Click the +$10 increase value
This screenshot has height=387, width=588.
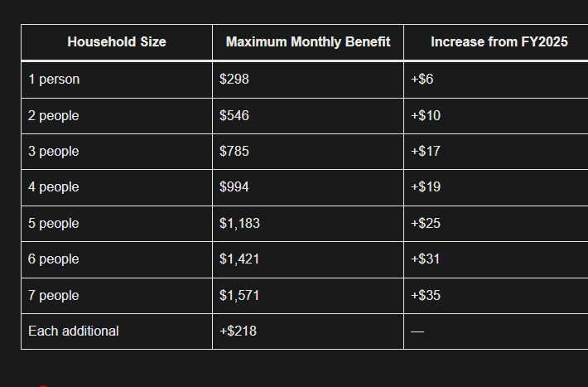426,115
